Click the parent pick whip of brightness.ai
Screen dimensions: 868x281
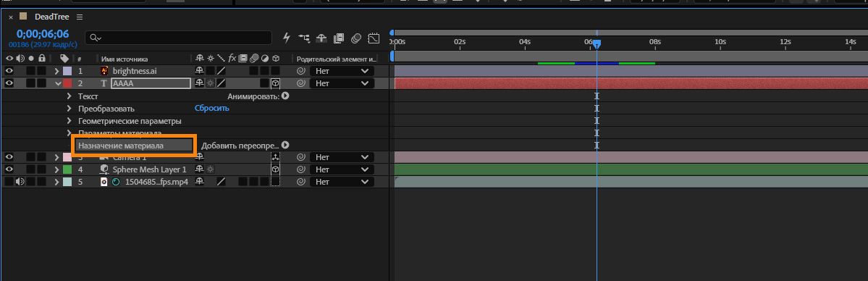(x=301, y=71)
